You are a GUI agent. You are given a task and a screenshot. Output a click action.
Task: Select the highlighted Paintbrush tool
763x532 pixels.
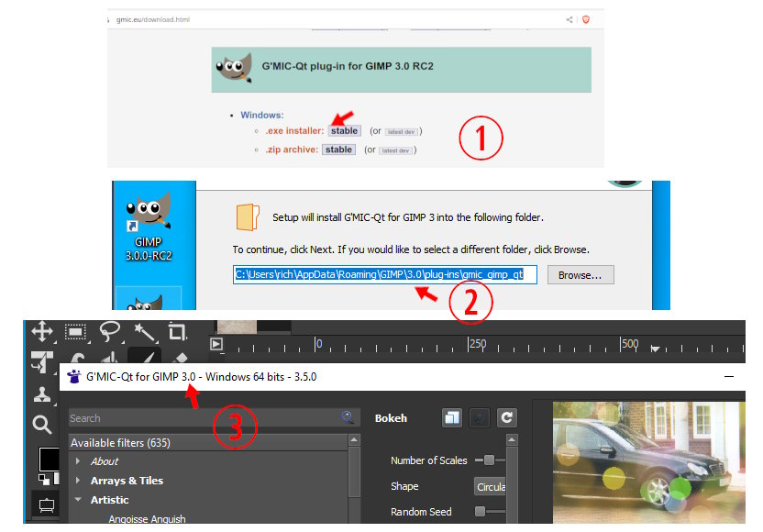pyautogui.click(x=145, y=356)
